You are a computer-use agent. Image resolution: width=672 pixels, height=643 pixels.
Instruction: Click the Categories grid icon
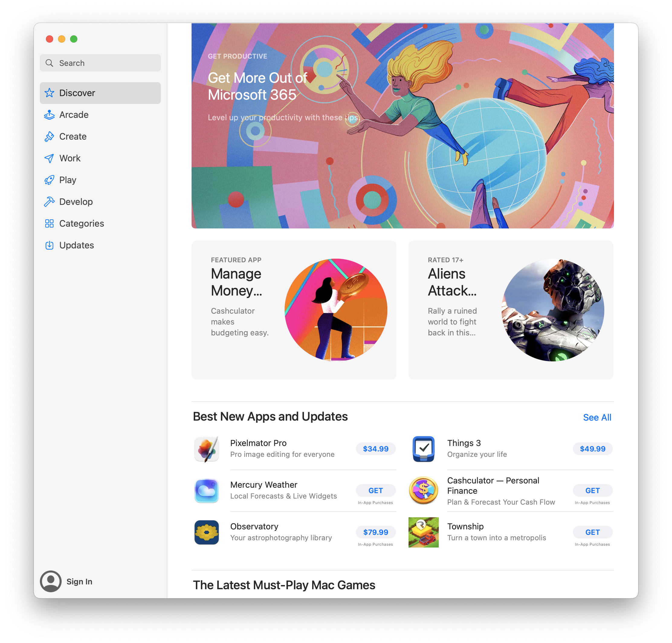pyautogui.click(x=49, y=224)
